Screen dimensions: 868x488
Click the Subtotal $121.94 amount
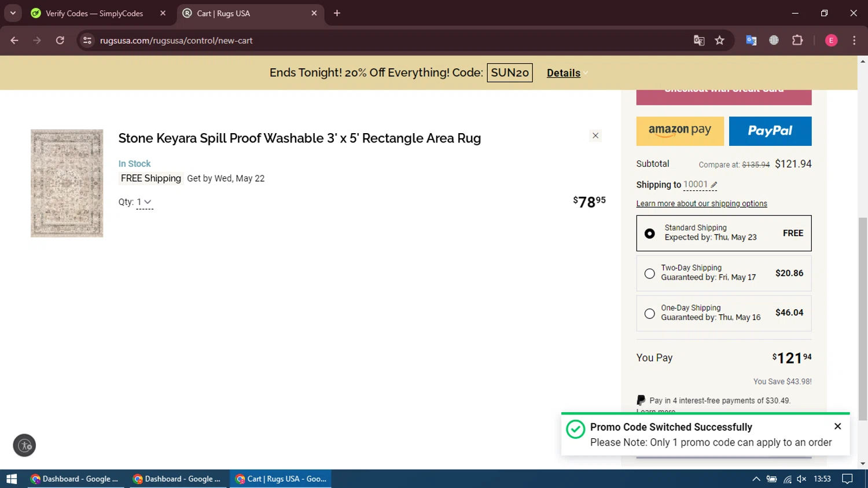793,164
